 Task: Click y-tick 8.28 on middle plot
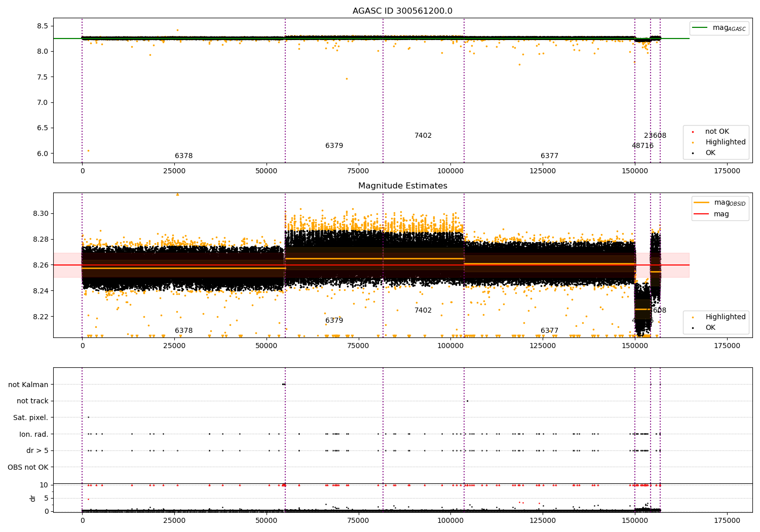tap(41, 239)
